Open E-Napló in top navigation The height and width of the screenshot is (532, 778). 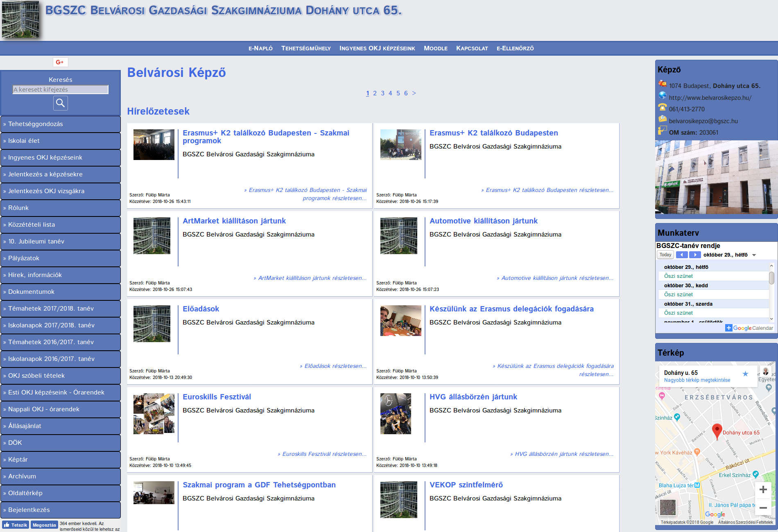click(260, 48)
